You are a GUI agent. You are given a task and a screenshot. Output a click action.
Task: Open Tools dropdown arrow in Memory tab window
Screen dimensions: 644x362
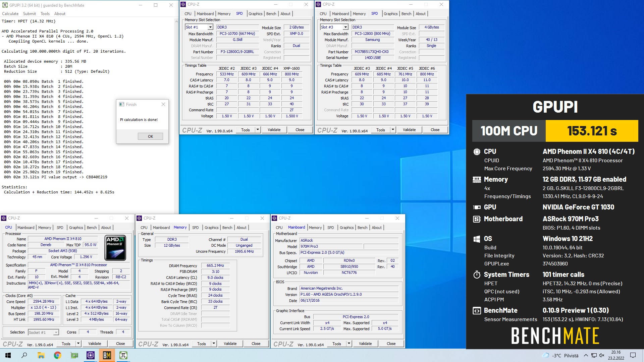(214, 344)
